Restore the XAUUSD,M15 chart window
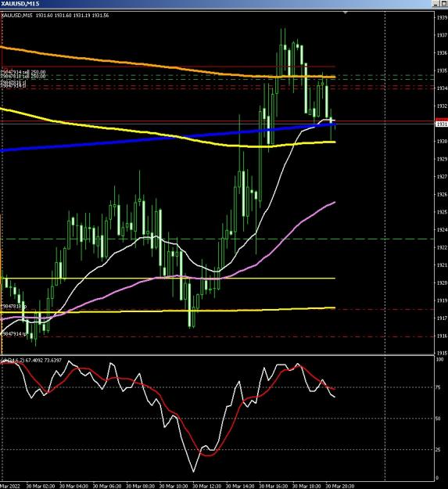This screenshot has height=489, width=448. 443,3
